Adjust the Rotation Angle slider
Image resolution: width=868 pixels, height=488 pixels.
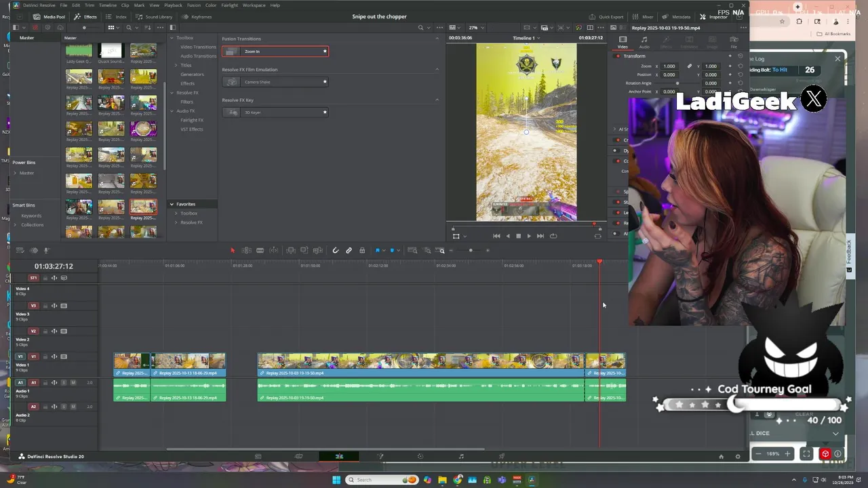[x=677, y=83]
